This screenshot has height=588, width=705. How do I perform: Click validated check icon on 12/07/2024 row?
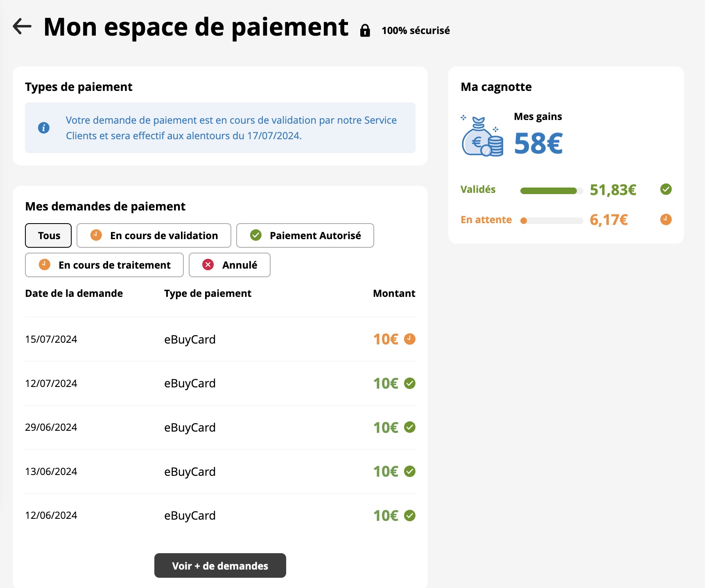tap(409, 383)
